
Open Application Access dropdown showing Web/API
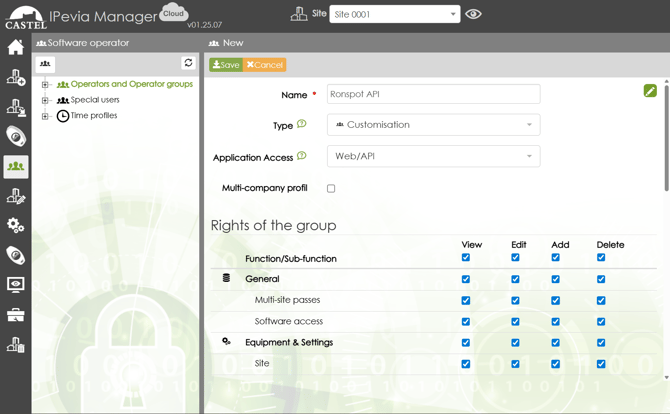(433, 156)
